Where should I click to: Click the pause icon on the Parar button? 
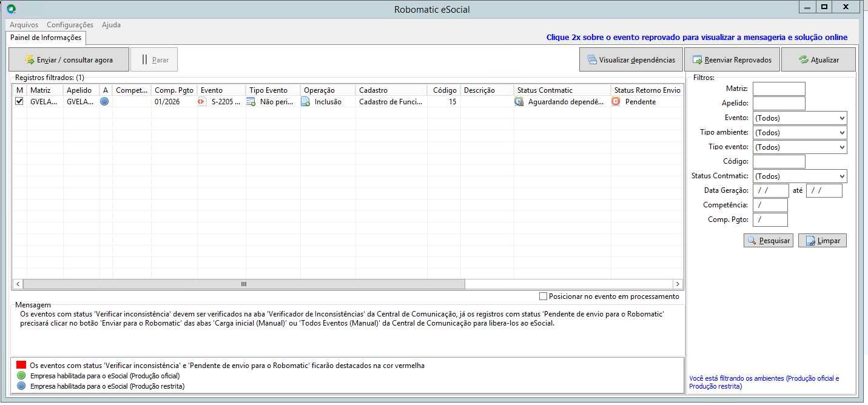coord(144,60)
